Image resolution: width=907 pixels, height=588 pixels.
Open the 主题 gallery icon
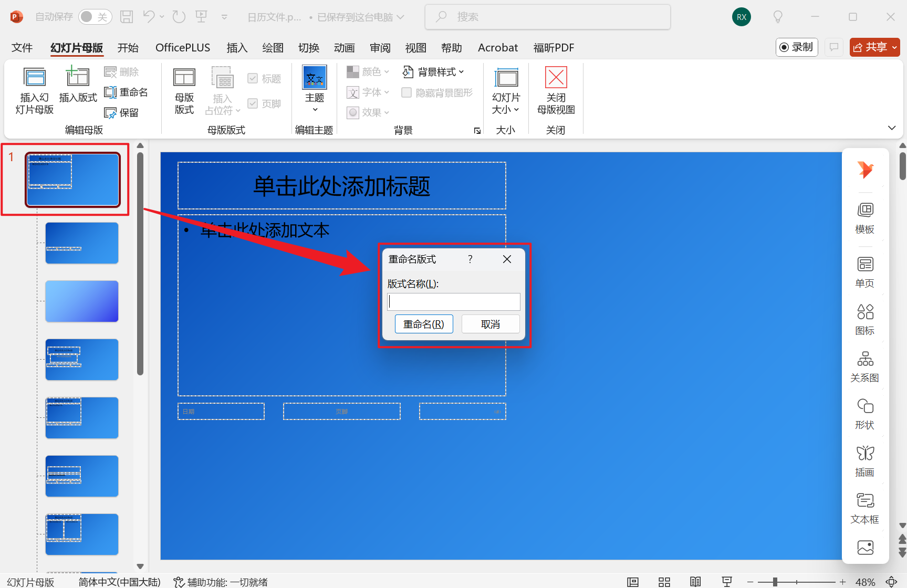(x=314, y=89)
